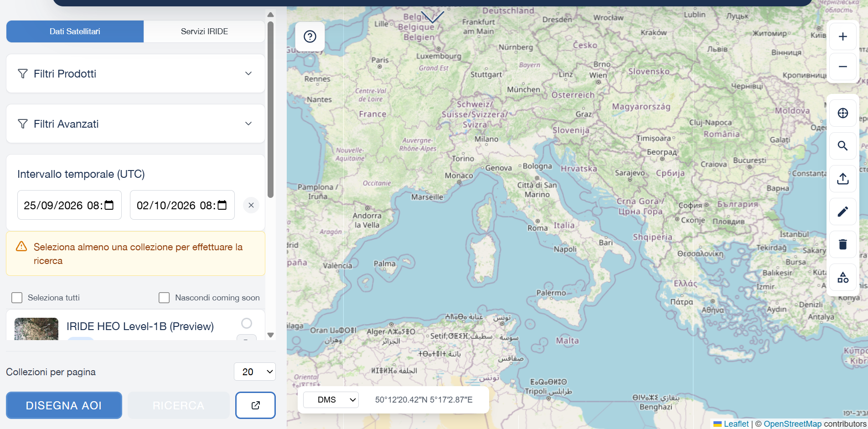Switch to the Servizi IRIDE tab
The height and width of the screenshot is (429, 868).
click(204, 31)
